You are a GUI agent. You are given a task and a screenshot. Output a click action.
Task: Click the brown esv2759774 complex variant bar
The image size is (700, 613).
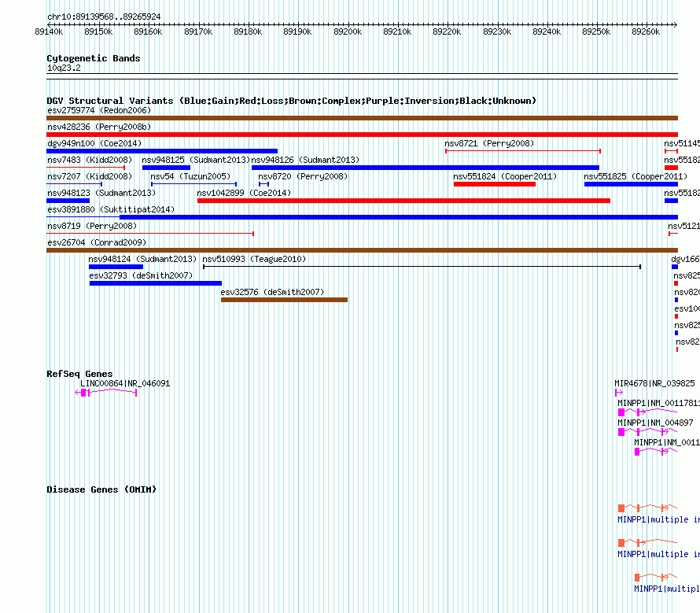coord(362,118)
